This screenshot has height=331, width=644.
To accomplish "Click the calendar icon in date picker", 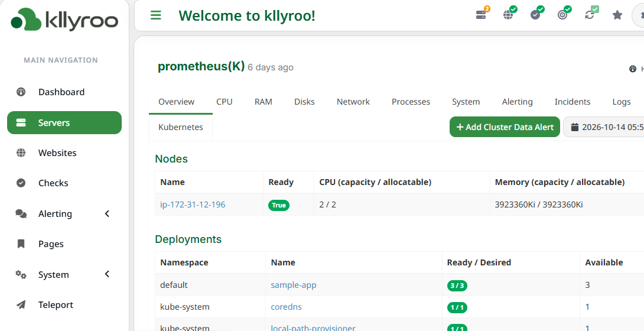I will coord(575,127).
